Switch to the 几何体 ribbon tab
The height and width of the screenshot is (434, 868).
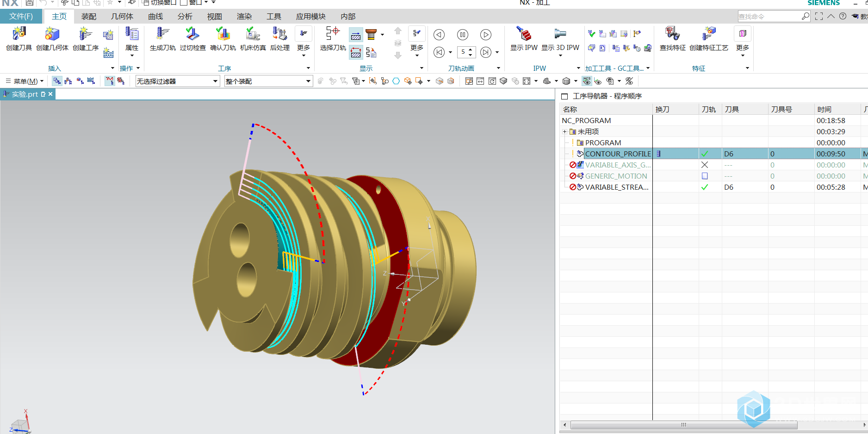click(122, 16)
